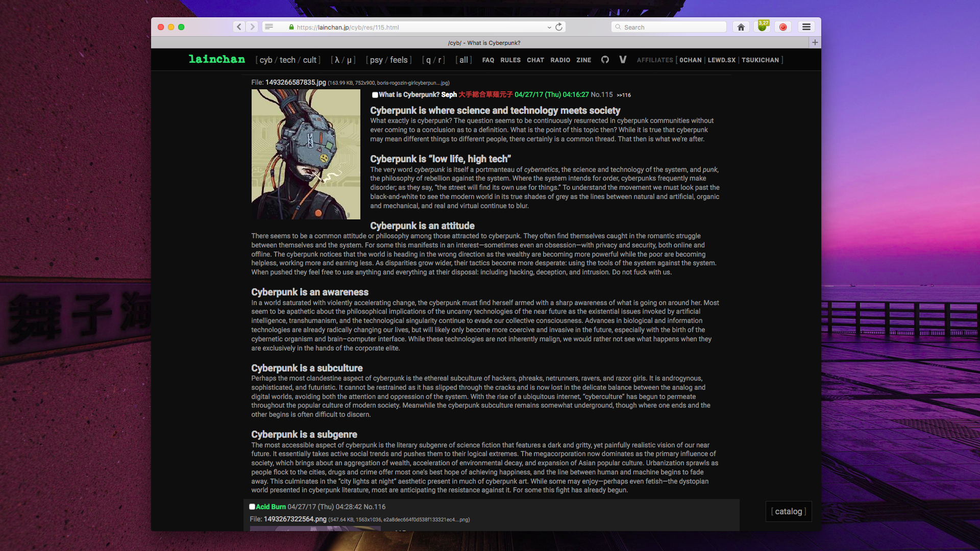Open a new tab with plus button

pyautogui.click(x=815, y=43)
